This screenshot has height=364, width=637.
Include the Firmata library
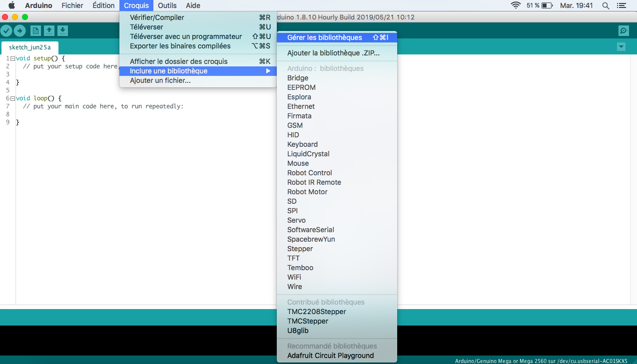[x=337, y=116]
